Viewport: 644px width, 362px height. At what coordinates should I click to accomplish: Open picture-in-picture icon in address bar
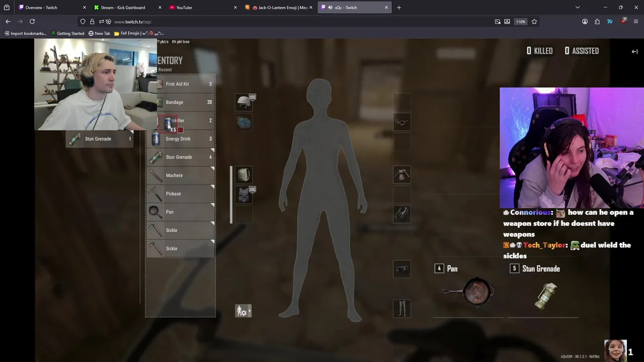tap(498, 22)
